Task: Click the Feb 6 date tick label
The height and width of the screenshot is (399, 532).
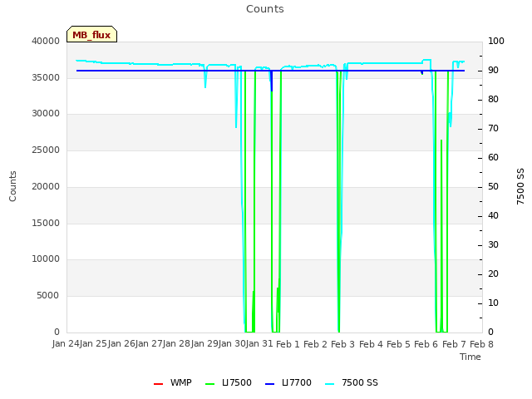Action: click(x=426, y=344)
